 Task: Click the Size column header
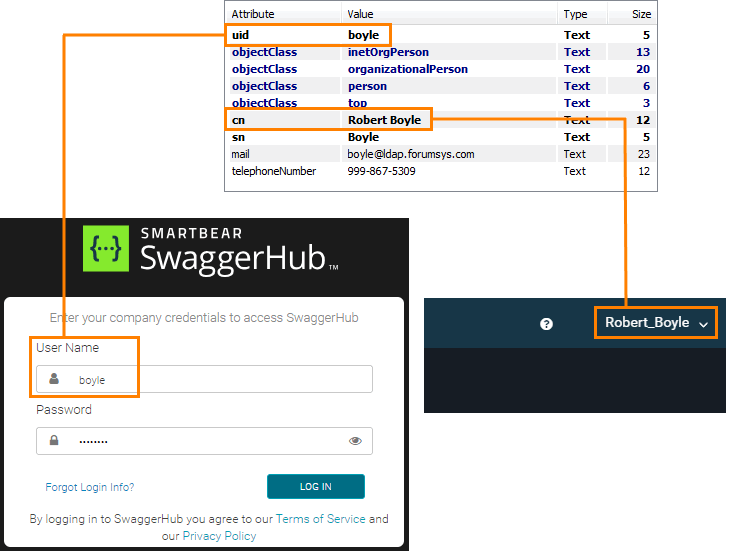(642, 14)
